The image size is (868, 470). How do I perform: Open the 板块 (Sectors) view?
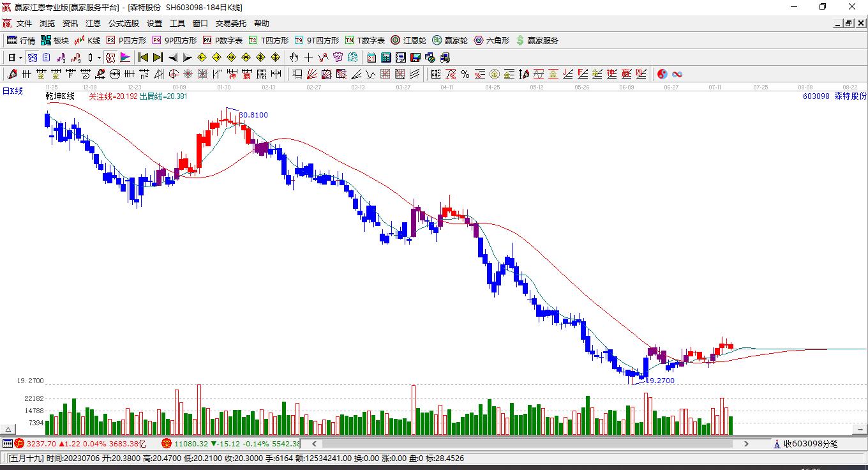(x=55, y=40)
